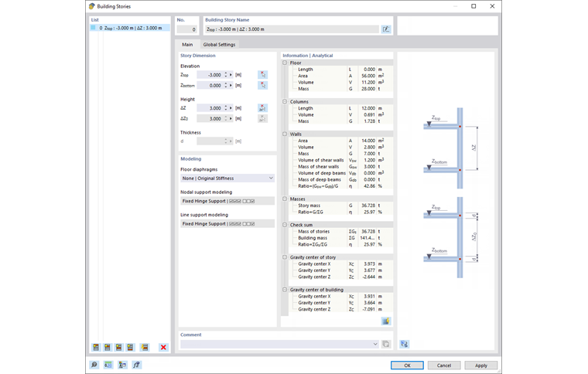This screenshot has width=588, height=374.
Task: Open the Zbottom value arrow menu
Action: (x=231, y=85)
